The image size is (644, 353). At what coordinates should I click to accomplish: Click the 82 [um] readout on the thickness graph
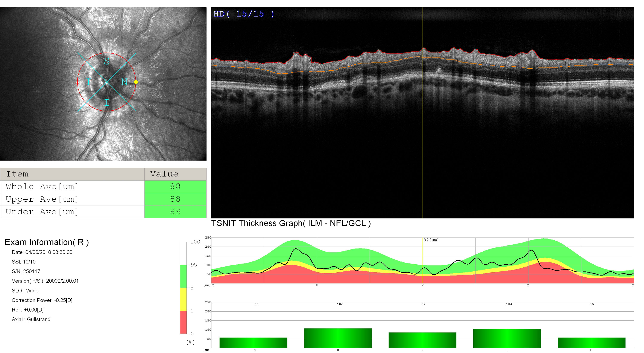pos(431,240)
